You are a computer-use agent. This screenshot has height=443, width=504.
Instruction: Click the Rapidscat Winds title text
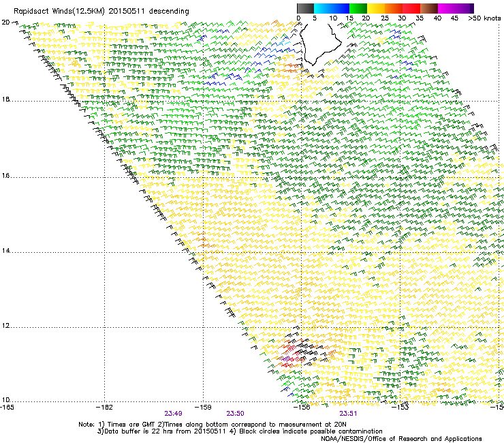point(101,12)
